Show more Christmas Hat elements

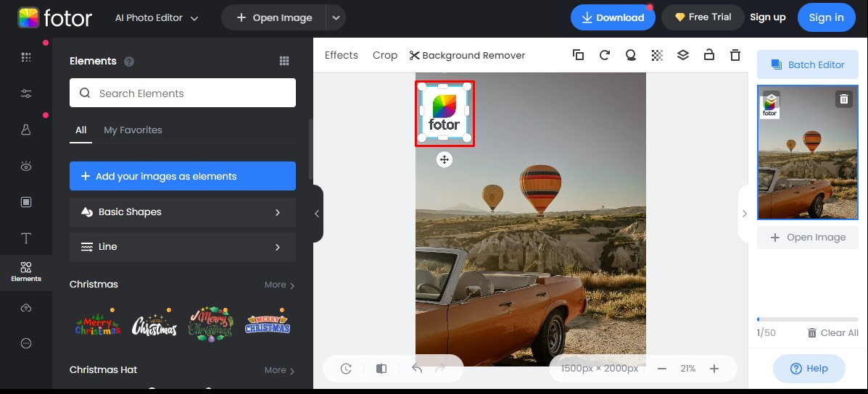pyautogui.click(x=280, y=370)
